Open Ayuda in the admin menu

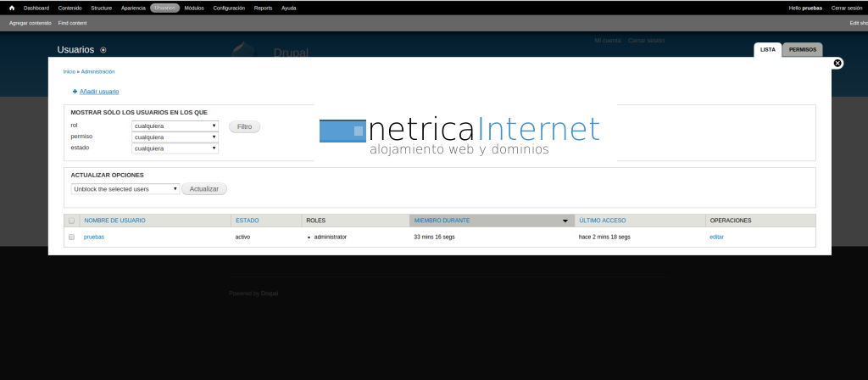coord(288,8)
